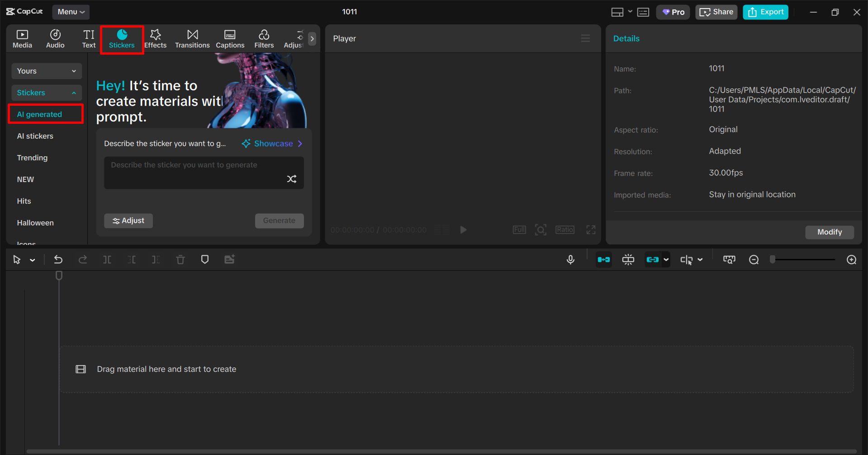This screenshot has height=455, width=868.
Task: Click the Delete trash icon
Action: point(180,259)
